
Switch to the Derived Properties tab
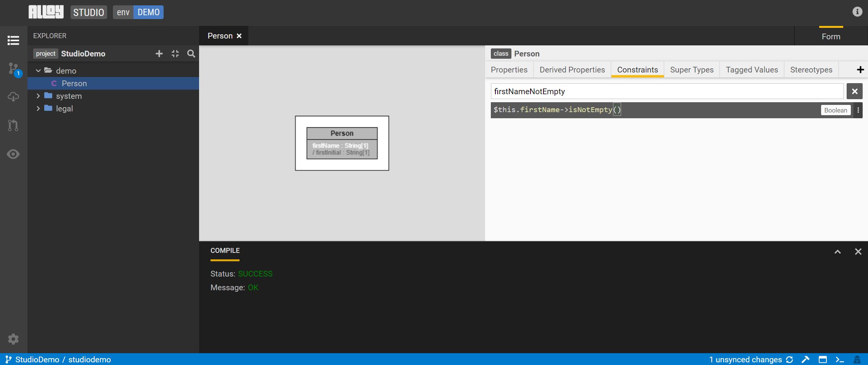click(572, 70)
